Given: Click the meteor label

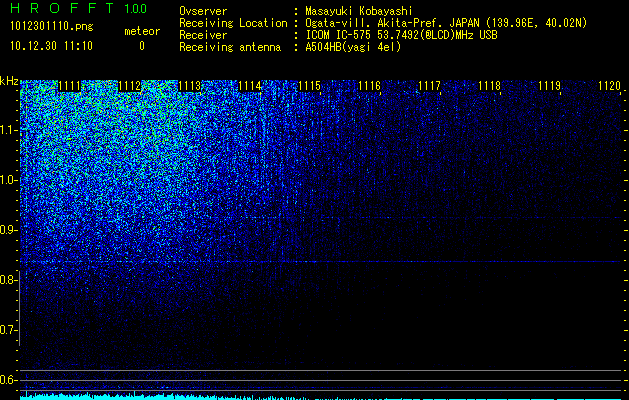Looking at the screenshot, I should 142,31.
